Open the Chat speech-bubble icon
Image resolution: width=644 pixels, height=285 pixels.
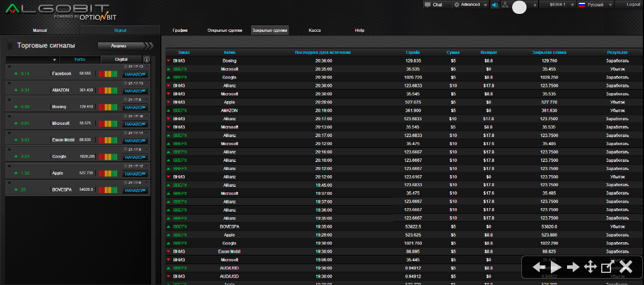(428, 5)
